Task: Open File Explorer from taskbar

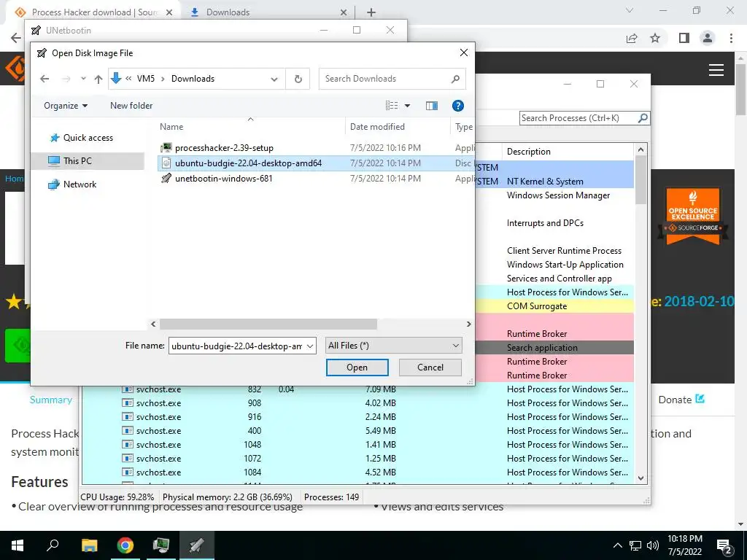Action: [x=89, y=545]
